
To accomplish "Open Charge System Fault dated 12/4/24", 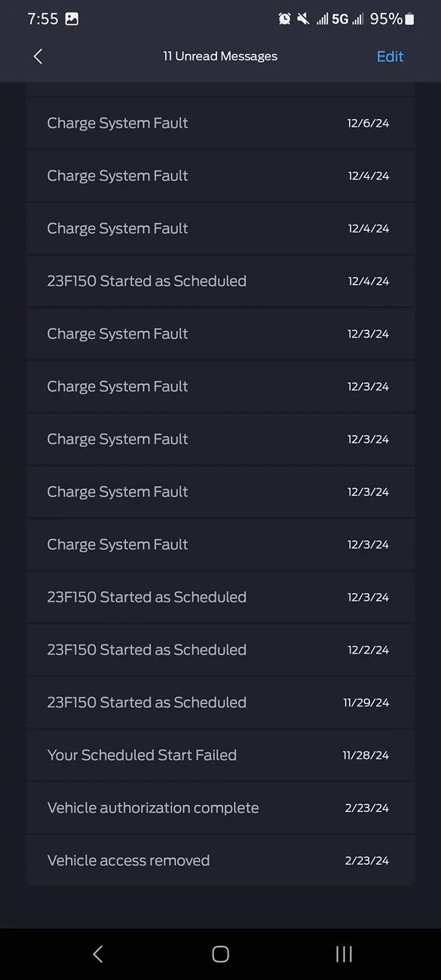I will (x=220, y=176).
